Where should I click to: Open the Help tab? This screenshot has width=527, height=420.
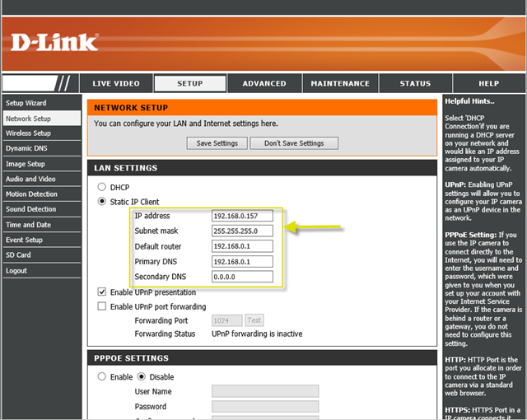[x=488, y=83]
